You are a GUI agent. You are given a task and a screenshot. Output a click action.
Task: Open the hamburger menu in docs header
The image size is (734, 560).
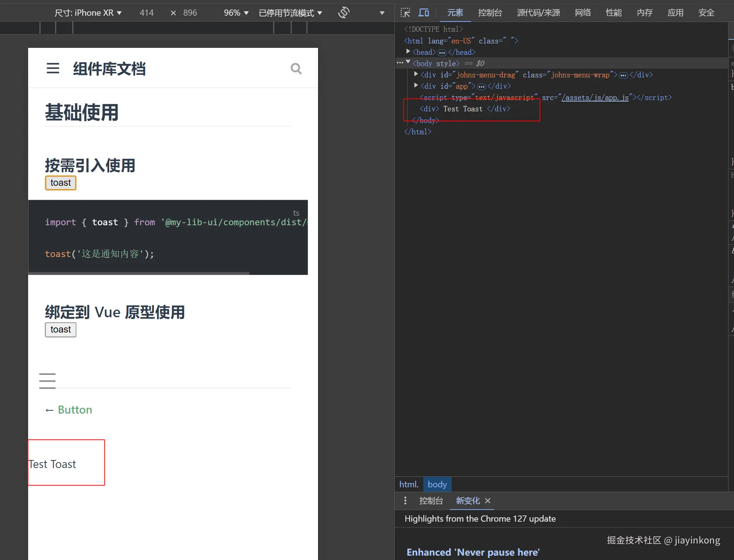pyautogui.click(x=53, y=68)
